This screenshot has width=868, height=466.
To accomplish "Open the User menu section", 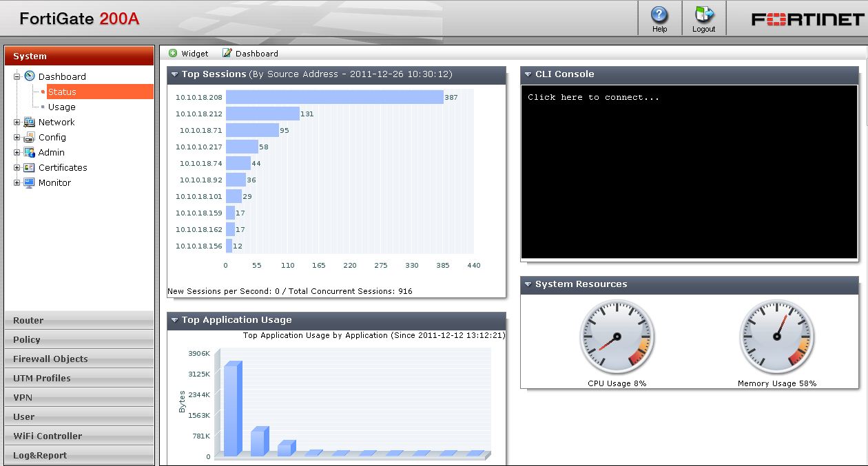I will (79, 416).
